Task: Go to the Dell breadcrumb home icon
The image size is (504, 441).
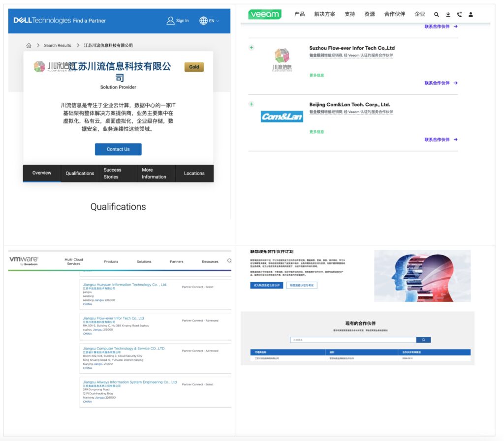Action: click(29, 45)
